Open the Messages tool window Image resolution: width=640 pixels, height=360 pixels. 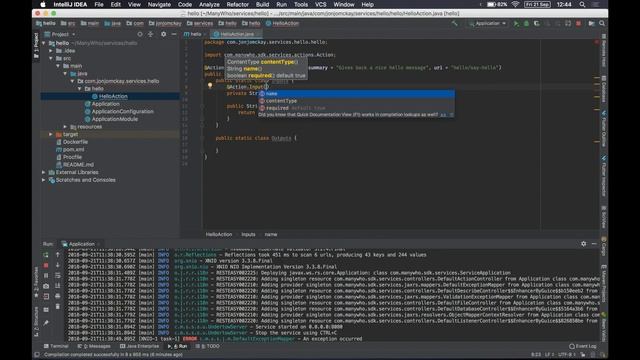coord(94,346)
